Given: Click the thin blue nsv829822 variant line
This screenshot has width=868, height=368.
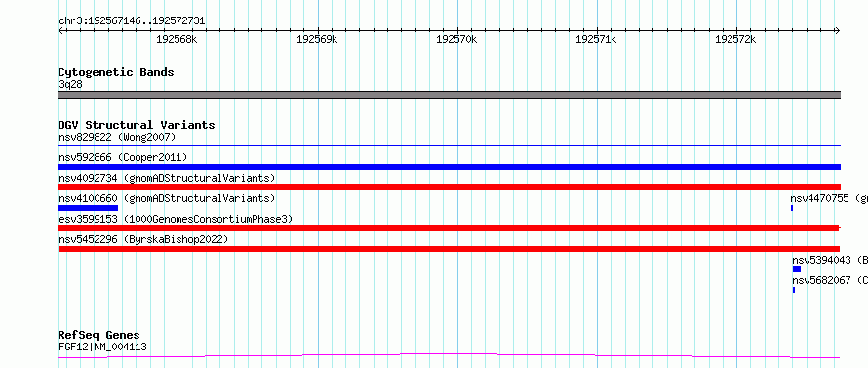Looking at the screenshot, I should [x=449, y=145].
